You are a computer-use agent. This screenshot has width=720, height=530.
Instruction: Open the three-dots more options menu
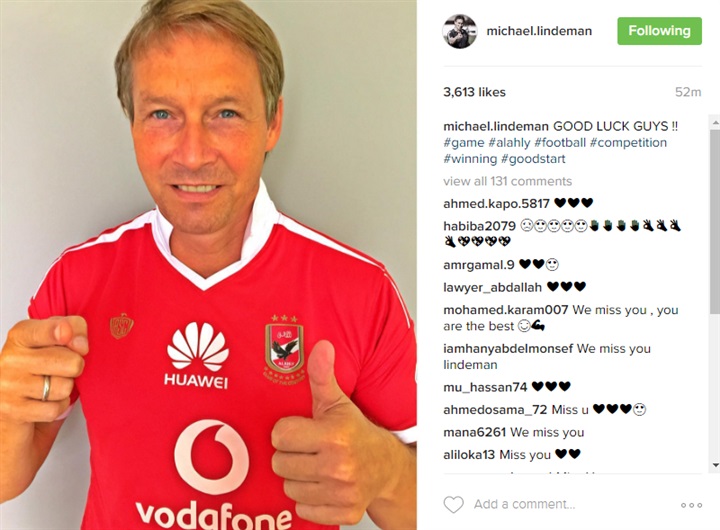point(692,505)
